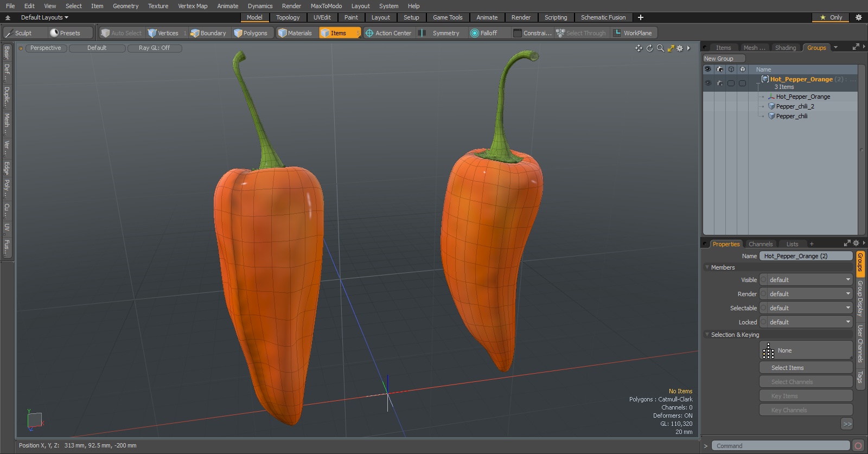The height and width of the screenshot is (454, 868).
Task: Open Visible default dropdown
Action: 806,280
